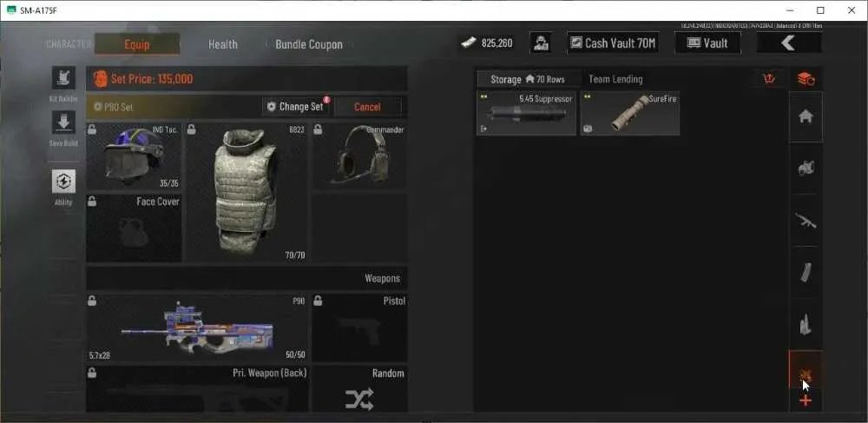
Task: Toggle lock on IND Tac. helmet slot
Action: pyautogui.click(x=93, y=129)
